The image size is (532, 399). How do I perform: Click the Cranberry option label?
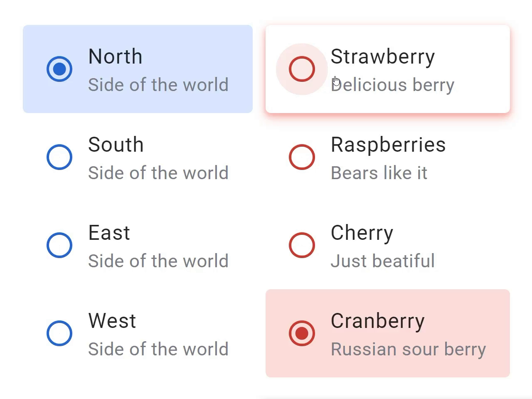click(x=377, y=321)
